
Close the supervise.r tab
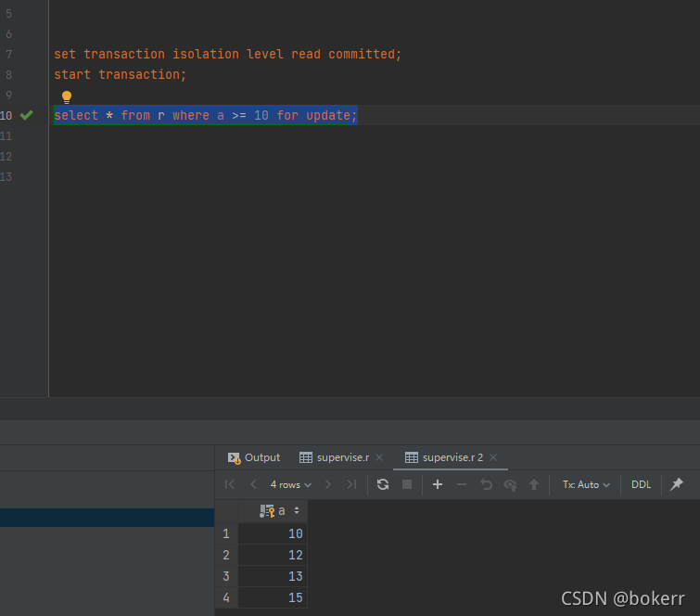(379, 457)
